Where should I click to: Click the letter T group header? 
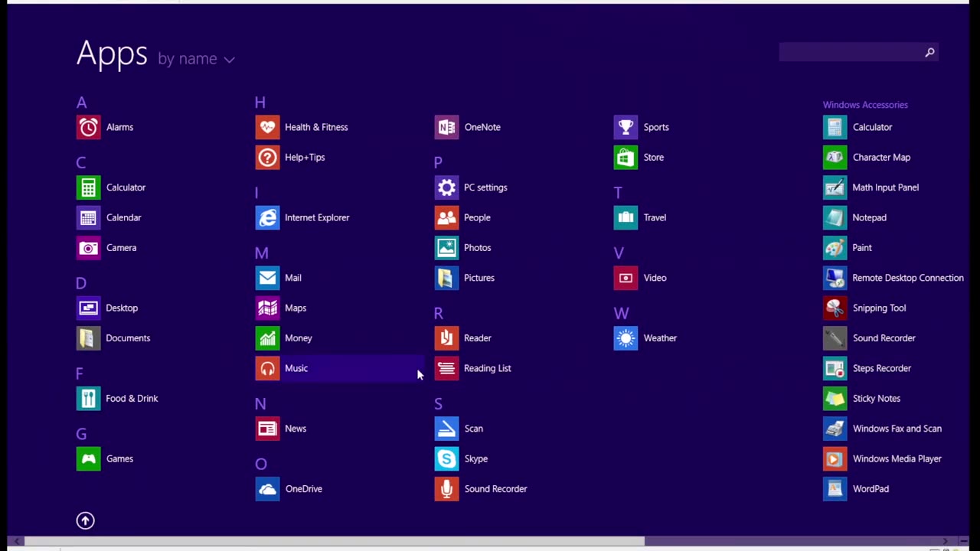coord(618,193)
